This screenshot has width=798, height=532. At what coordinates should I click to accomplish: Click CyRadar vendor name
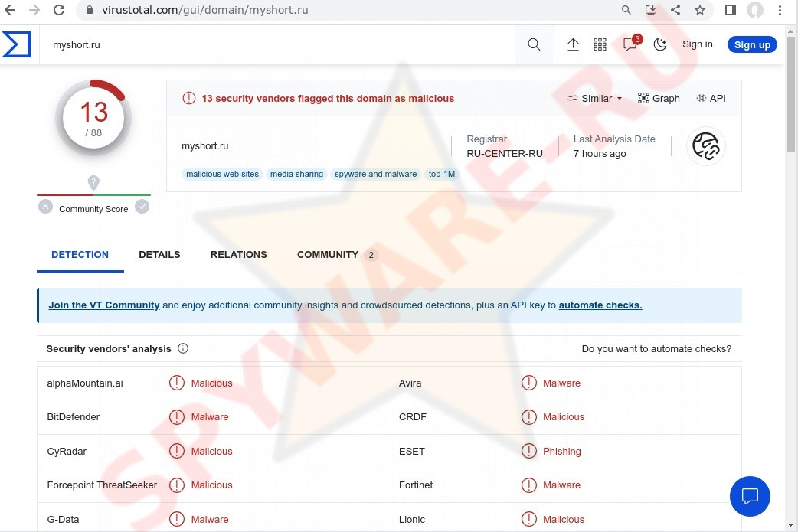67,451
